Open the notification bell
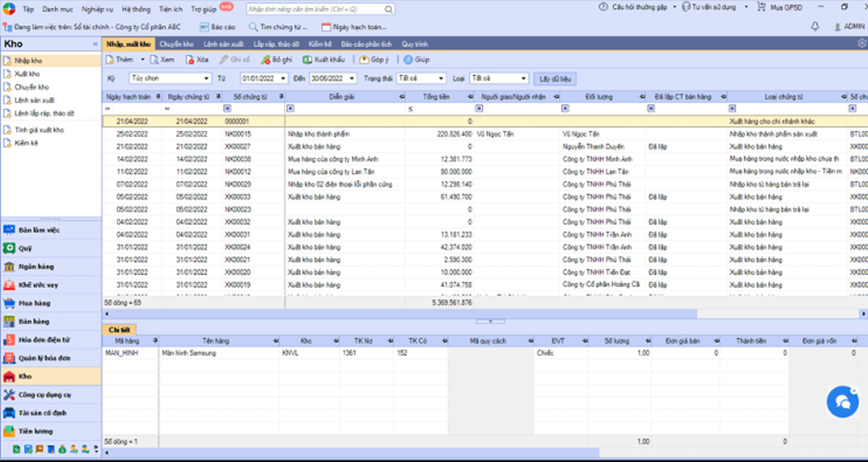The width and height of the screenshot is (868, 462). pos(815,26)
